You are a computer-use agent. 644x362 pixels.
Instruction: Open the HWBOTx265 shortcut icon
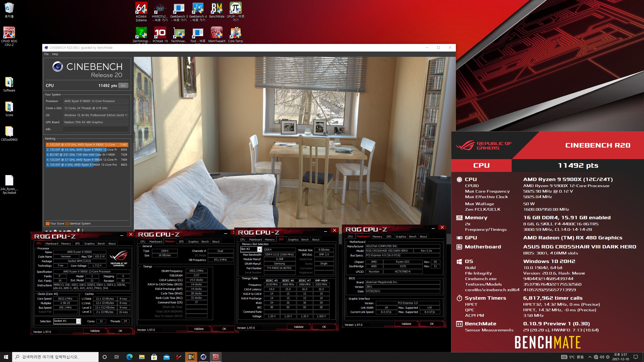tap(160, 12)
